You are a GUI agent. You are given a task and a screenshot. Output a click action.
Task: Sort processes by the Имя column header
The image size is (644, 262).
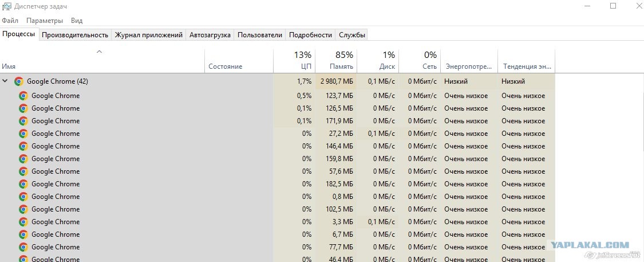click(x=102, y=61)
